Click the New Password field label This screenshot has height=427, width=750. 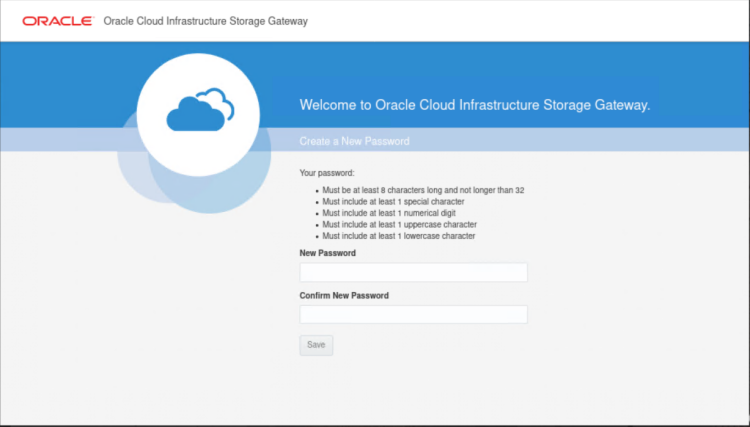tap(327, 254)
